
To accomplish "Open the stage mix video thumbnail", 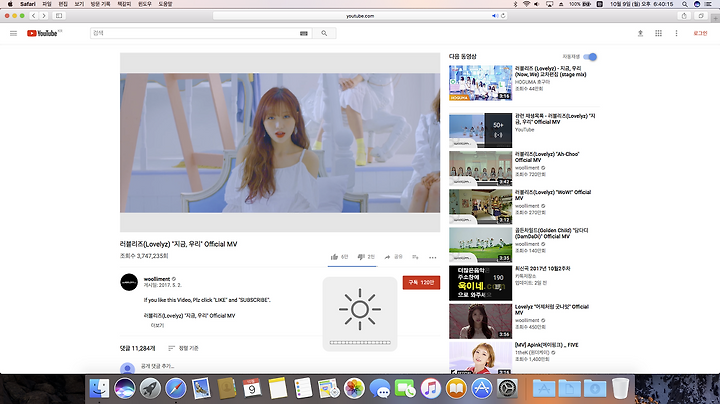I will click(x=480, y=83).
